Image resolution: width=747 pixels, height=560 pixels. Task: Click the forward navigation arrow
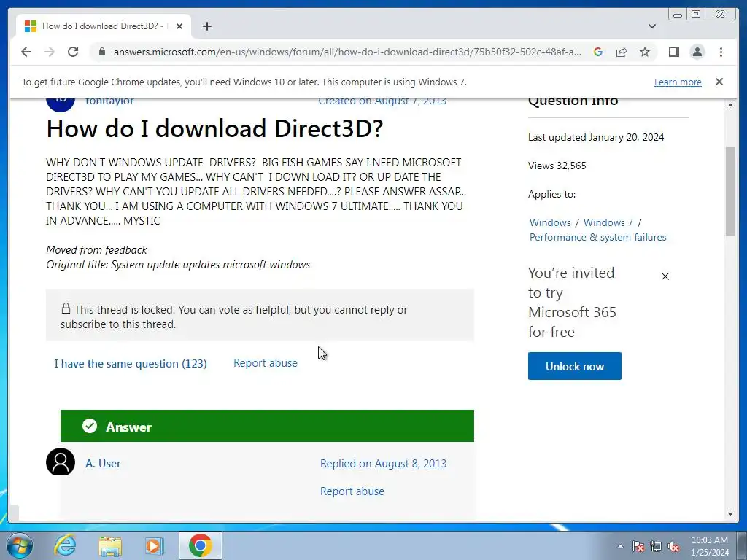pyautogui.click(x=50, y=52)
